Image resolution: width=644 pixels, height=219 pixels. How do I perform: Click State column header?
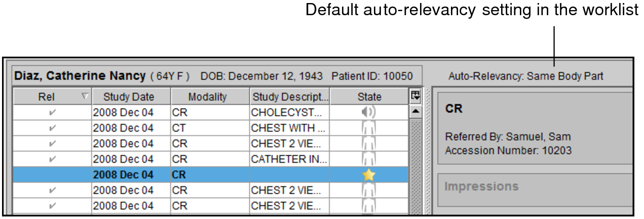pos(369,96)
